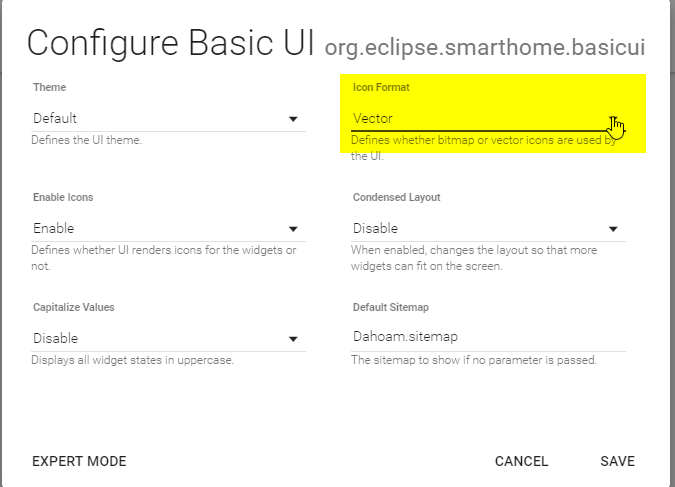Save the Basic UI configuration
675x487 pixels.
point(617,461)
